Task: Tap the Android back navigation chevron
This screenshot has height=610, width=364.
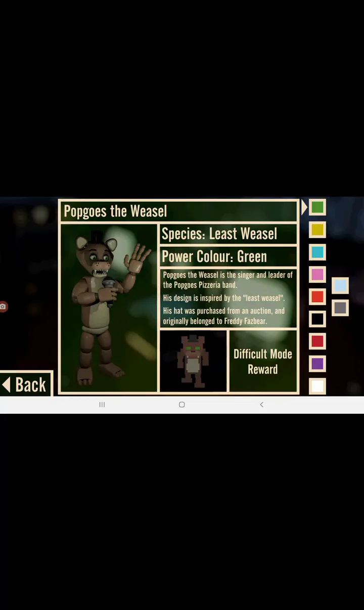Action: (x=261, y=405)
